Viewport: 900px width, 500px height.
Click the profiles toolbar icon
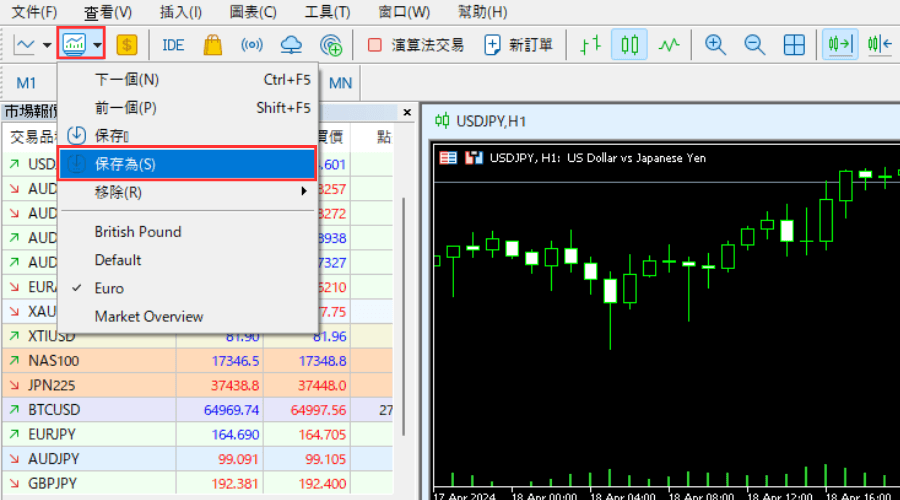74,45
